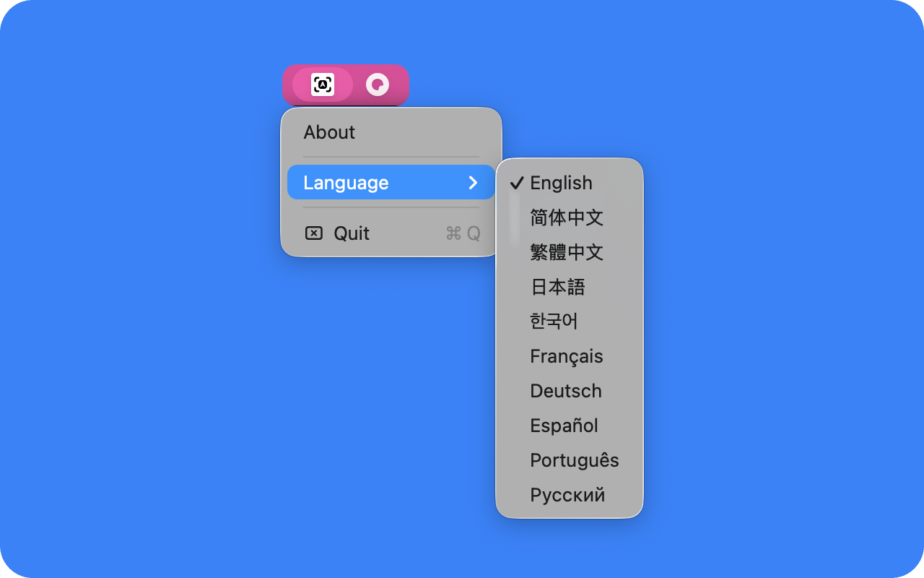The image size is (924, 578).
Task: Click the boxed X icon next to Quit
Action: click(313, 233)
